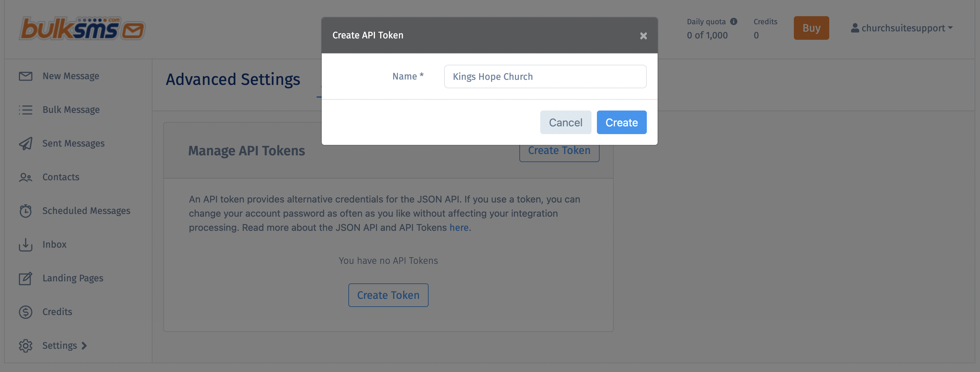
Task: Click the Name input field
Action: (545, 76)
